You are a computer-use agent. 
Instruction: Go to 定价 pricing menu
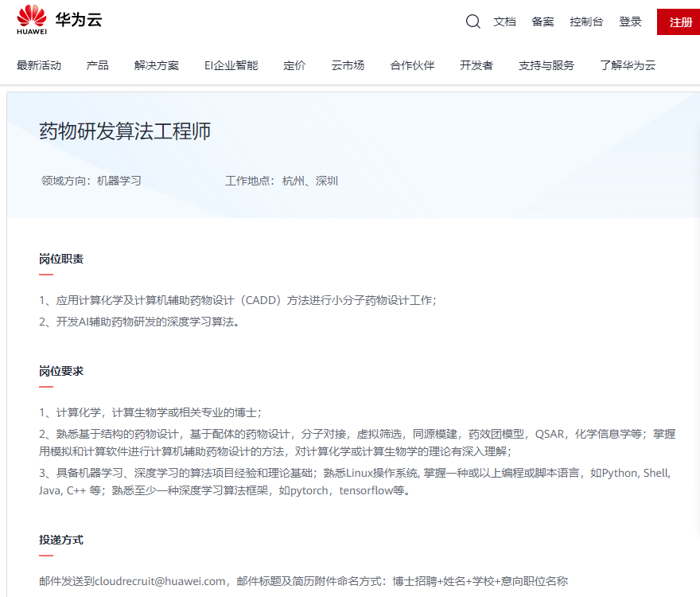294,65
